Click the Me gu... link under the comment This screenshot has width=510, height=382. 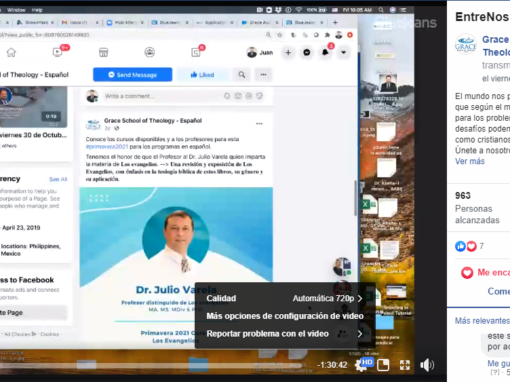(x=498, y=363)
